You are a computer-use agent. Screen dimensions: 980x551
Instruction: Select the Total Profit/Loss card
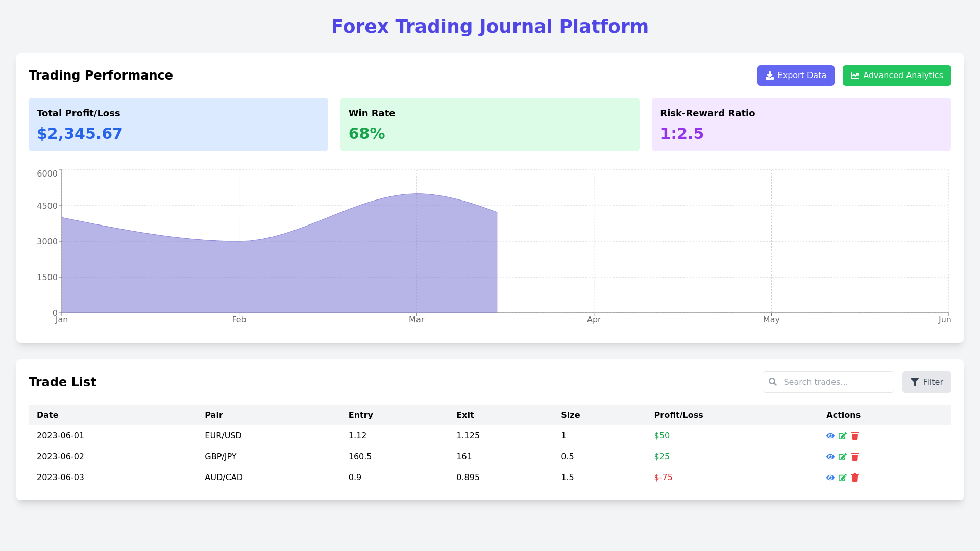click(x=178, y=124)
